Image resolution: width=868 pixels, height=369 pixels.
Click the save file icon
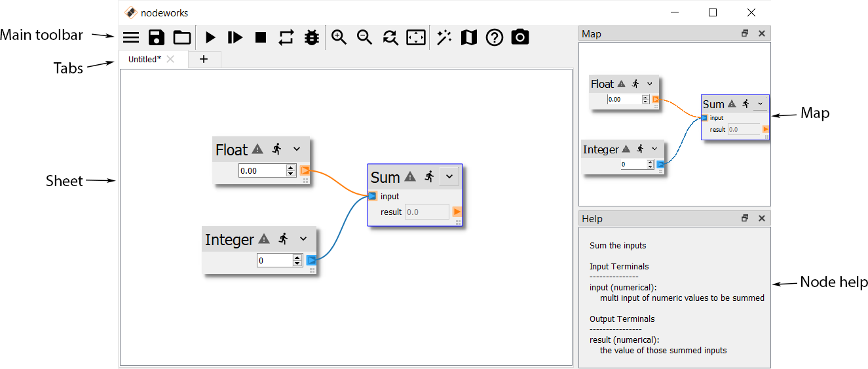click(157, 37)
